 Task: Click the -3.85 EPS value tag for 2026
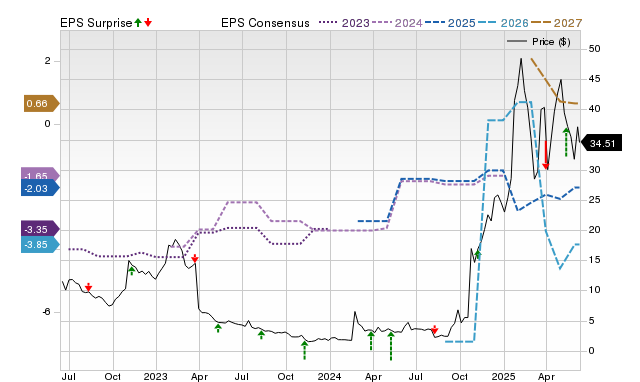(x=40, y=245)
